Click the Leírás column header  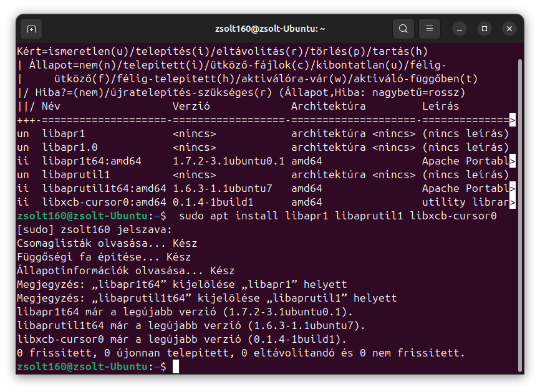coord(440,106)
